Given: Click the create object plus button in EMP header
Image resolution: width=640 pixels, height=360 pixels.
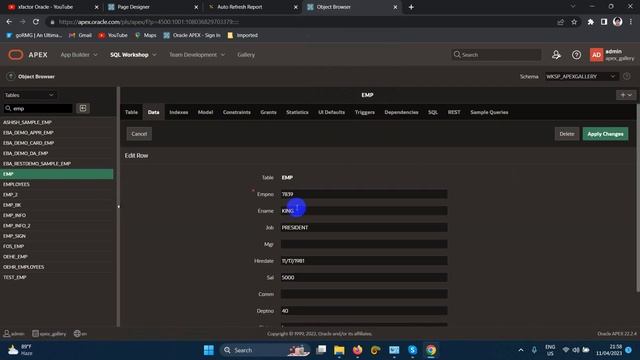Looking at the screenshot, I should (626, 95).
